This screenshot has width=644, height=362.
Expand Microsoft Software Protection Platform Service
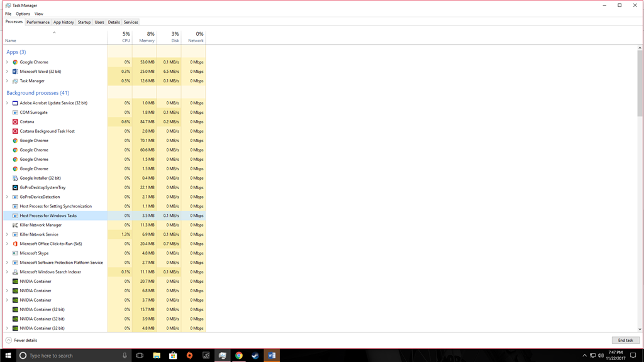click(x=7, y=263)
